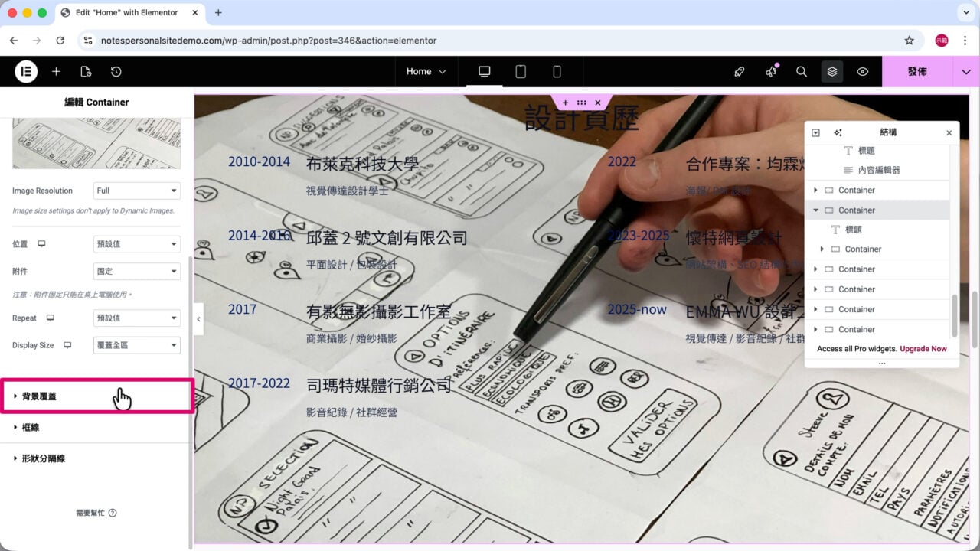The image size is (980, 551).
Task: Open the 附件 固定 dropdown
Action: coord(137,271)
